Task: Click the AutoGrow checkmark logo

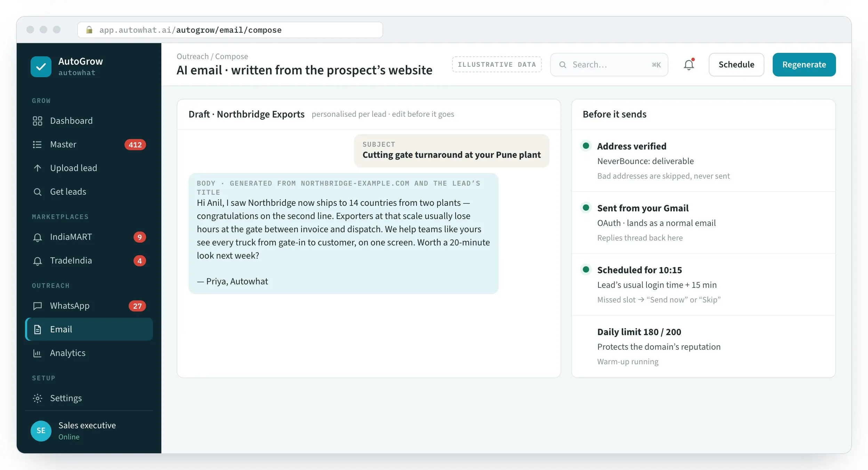Action: point(41,66)
